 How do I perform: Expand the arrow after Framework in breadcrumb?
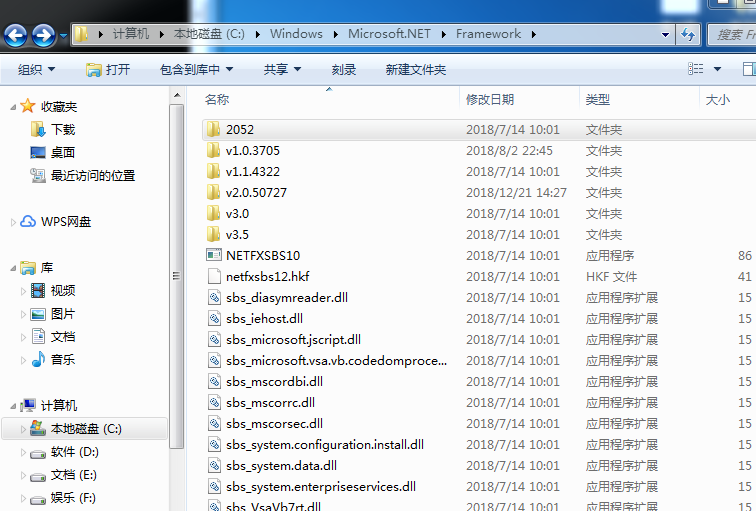pos(534,34)
